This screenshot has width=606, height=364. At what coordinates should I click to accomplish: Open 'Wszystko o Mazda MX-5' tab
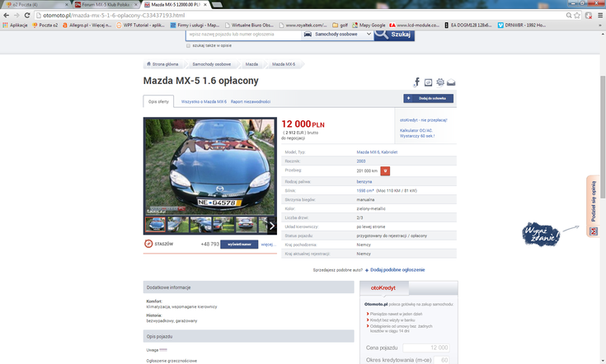204,101
